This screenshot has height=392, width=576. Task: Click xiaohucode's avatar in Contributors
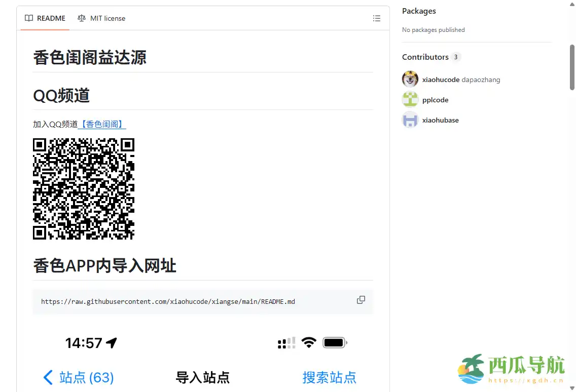pyautogui.click(x=410, y=79)
